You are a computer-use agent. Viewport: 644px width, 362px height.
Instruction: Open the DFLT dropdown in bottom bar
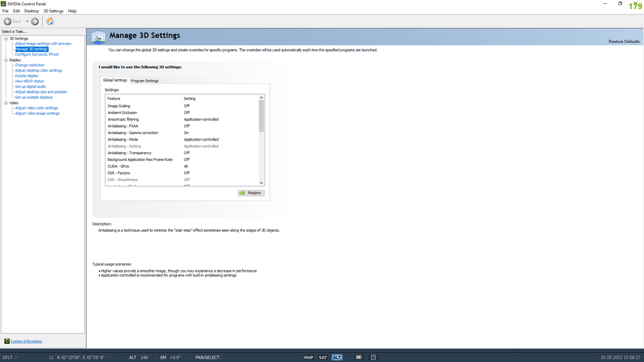coord(10,357)
